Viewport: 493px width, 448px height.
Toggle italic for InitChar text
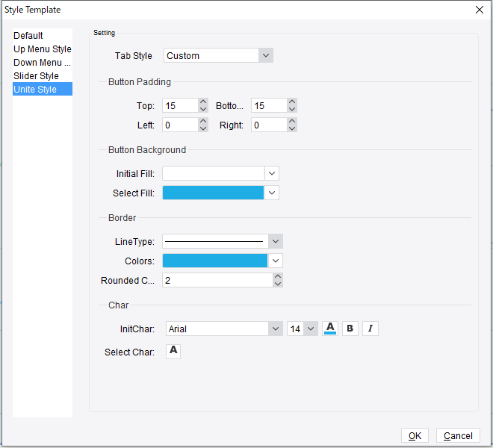pos(370,329)
